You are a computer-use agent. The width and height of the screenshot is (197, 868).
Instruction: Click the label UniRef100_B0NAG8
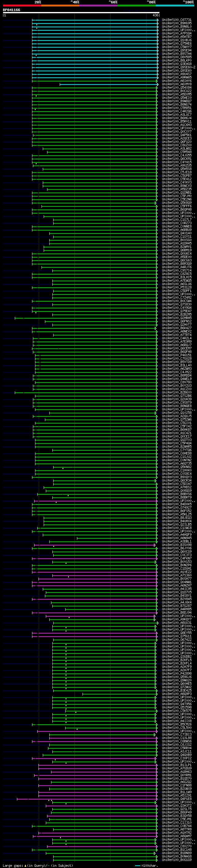point(176,856)
